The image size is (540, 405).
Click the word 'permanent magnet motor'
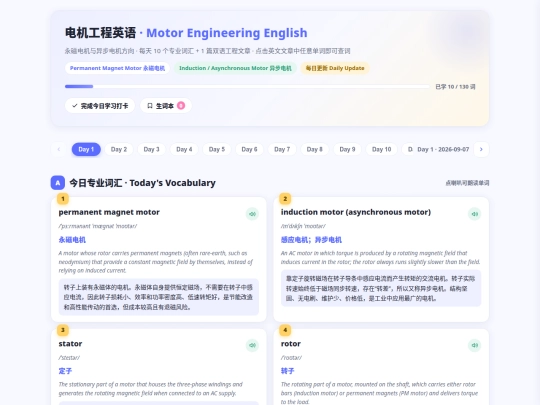[x=109, y=212]
